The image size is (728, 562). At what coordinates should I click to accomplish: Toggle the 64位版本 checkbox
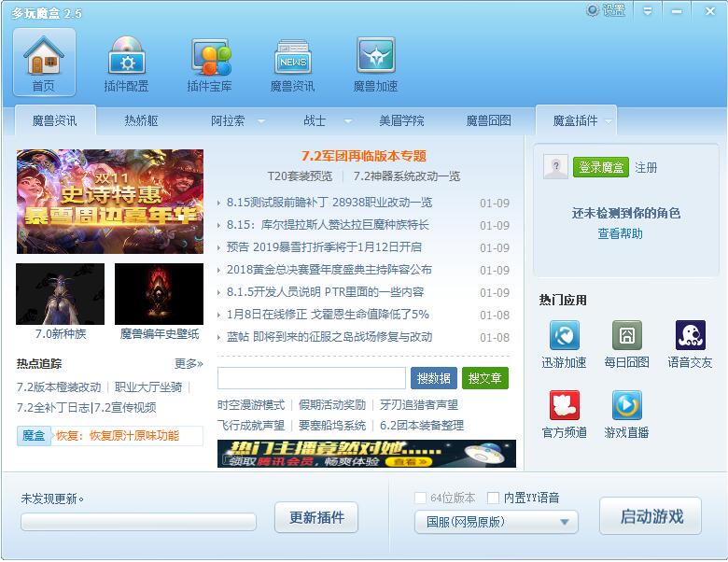(420, 498)
